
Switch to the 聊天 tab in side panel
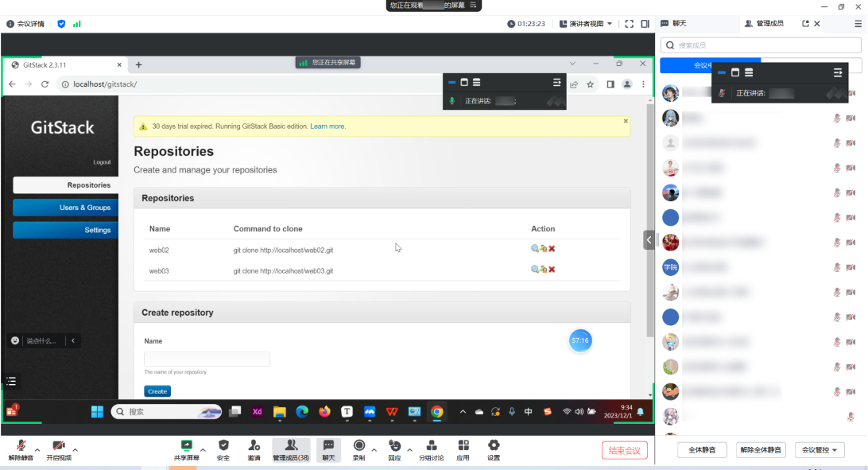pos(674,23)
